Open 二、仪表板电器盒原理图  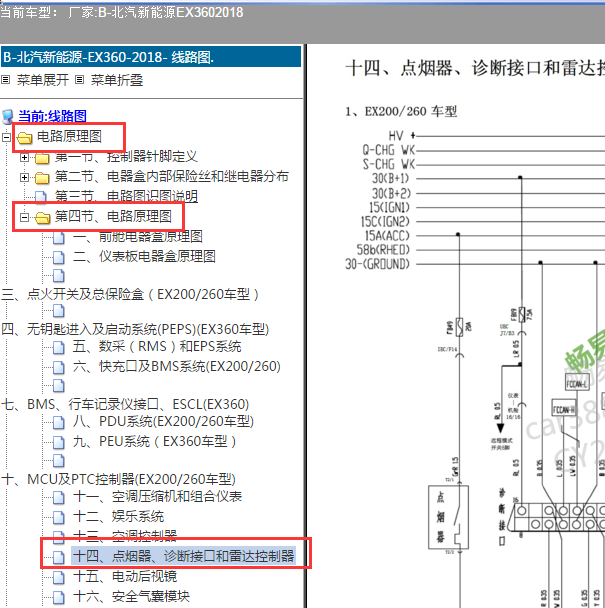[144, 256]
